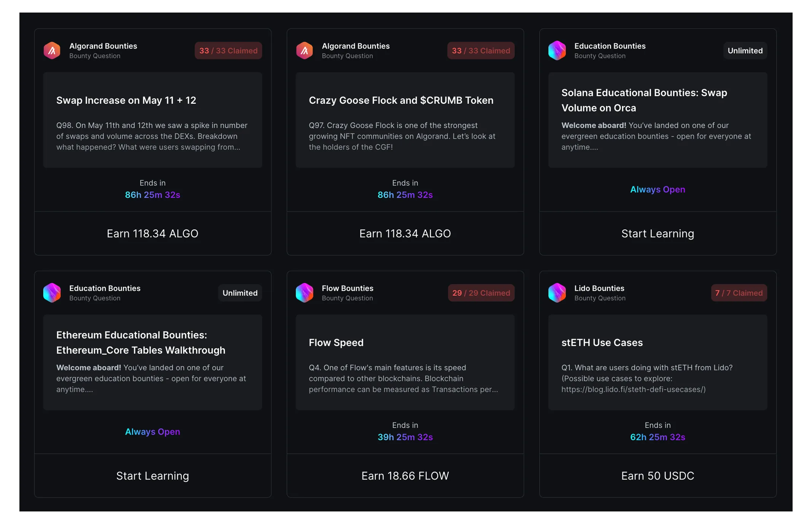Click Algorand Bounties name on Swap Increase card
Image resolution: width=812 pixels, height=524 pixels.
(103, 46)
